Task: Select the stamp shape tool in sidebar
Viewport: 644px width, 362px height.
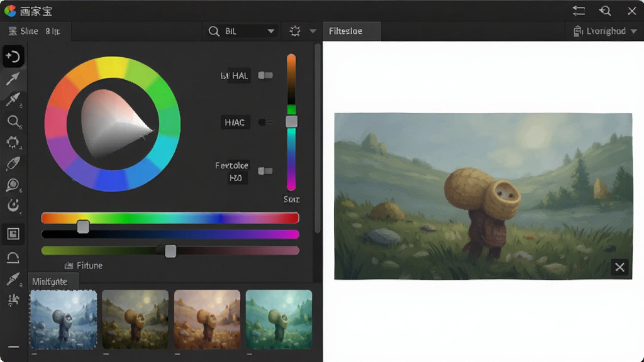Action: 13,258
